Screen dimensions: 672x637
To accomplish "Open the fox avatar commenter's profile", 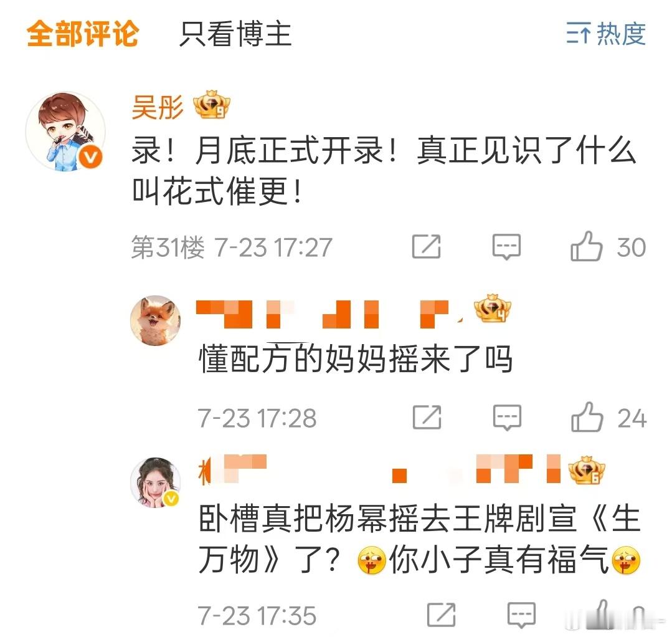I will (155, 320).
